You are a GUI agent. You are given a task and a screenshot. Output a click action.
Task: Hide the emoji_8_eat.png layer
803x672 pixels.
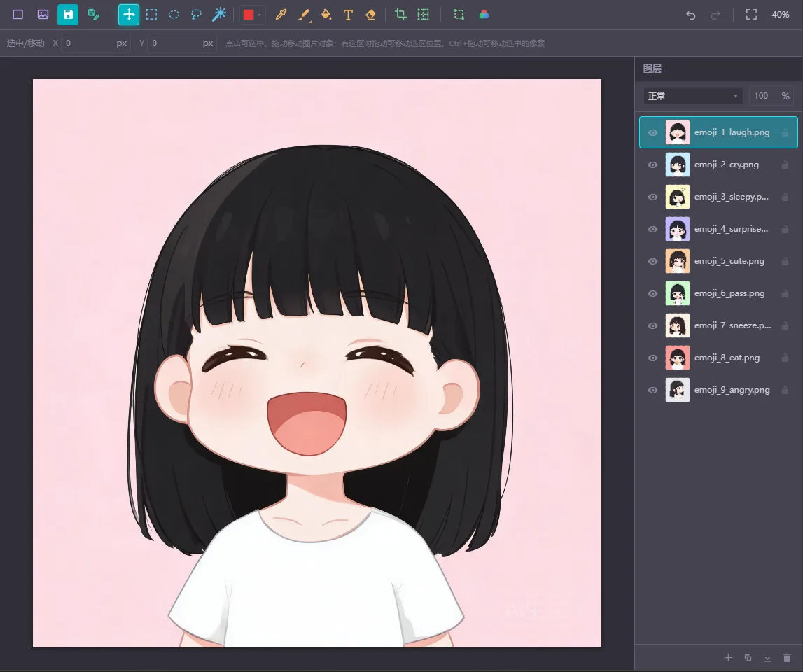(652, 358)
